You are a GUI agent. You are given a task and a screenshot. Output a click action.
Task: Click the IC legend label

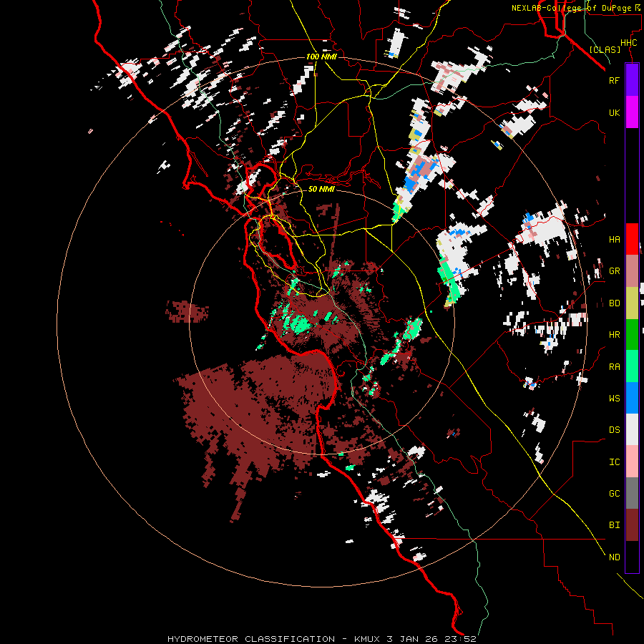[614, 462]
